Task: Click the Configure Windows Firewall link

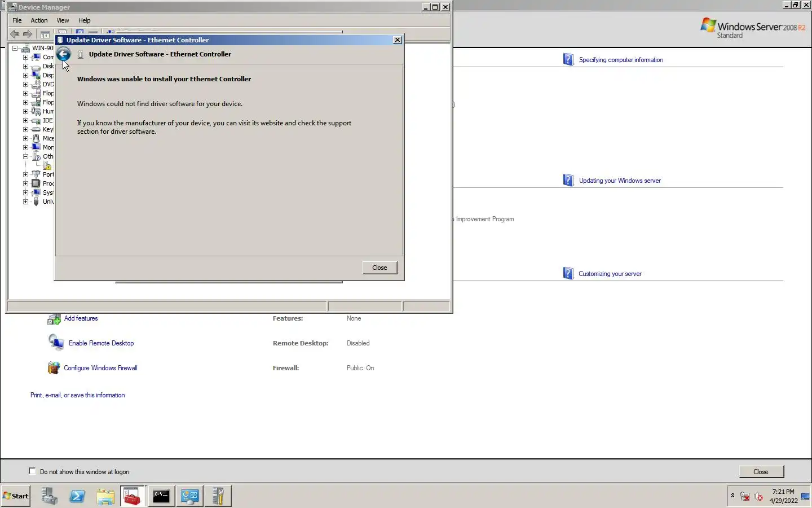Action: pos(100,368)
